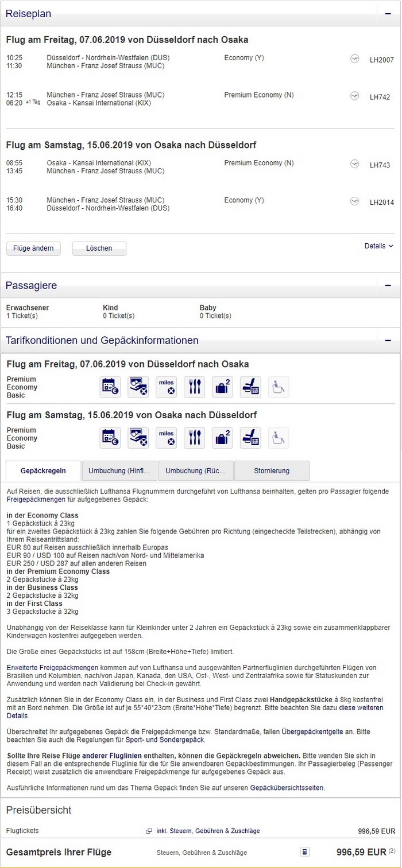This screenshot has height=868, width=402.
Task: Click rebooking calendar icon for outbound flight
Action: (x=110, y=387)
